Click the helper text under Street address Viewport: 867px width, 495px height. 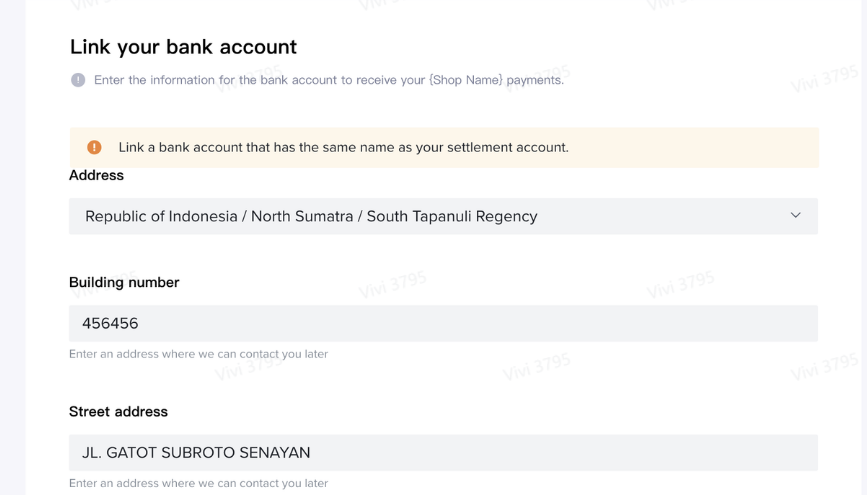[198, 483]
